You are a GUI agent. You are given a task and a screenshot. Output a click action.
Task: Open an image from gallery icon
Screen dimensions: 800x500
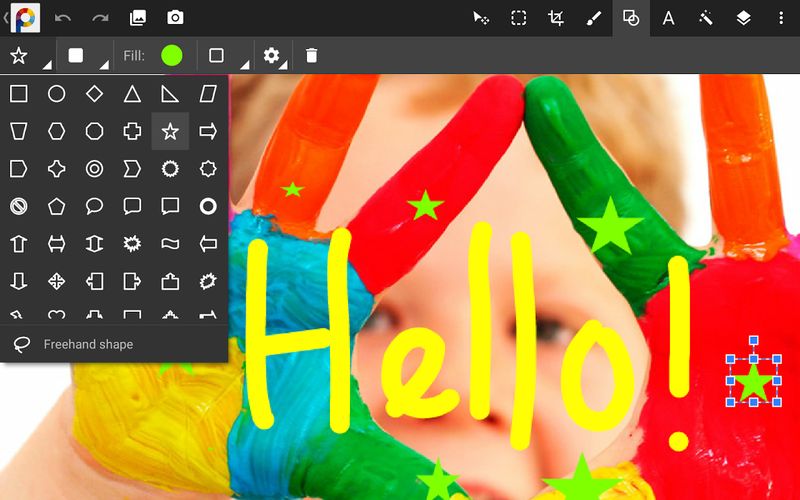(138, 18)
